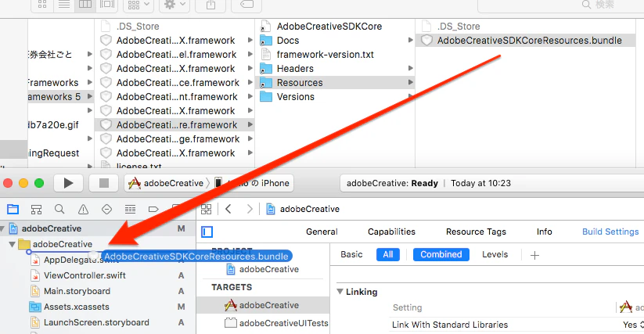Show Basic build settings filter
Image resolution: width=644 pixels, height=334 pixels.
(x=351, y=254)
